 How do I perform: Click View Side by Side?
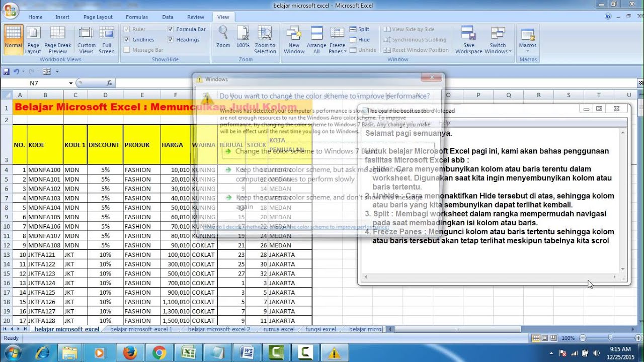(409, 29)
